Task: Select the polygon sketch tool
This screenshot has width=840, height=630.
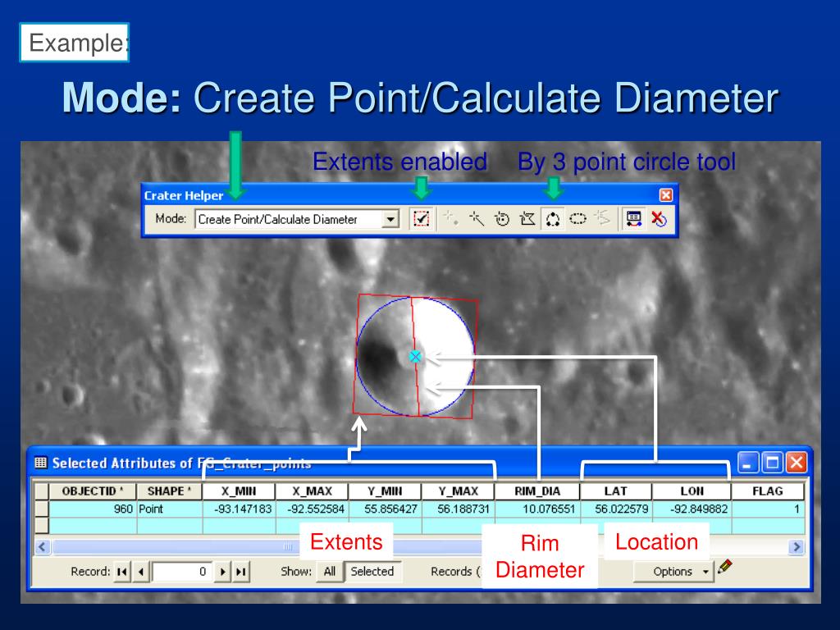Action: pos(527,218)
